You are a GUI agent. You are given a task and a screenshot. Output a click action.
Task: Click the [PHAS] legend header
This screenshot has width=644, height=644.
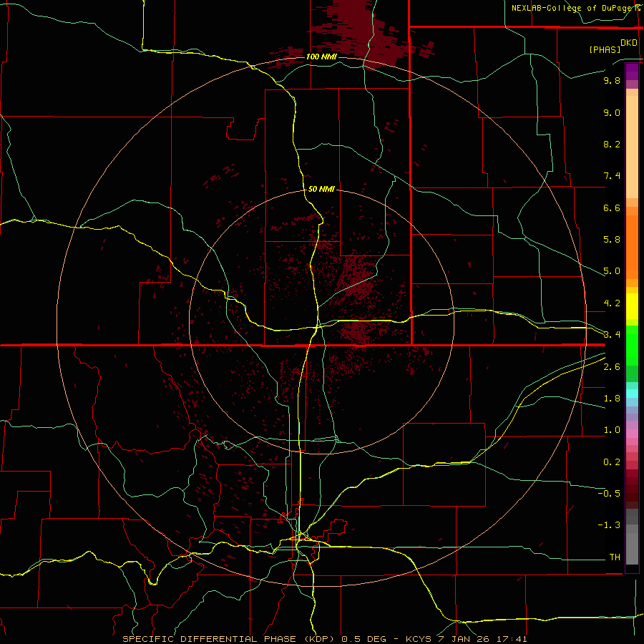coord(605,49)
